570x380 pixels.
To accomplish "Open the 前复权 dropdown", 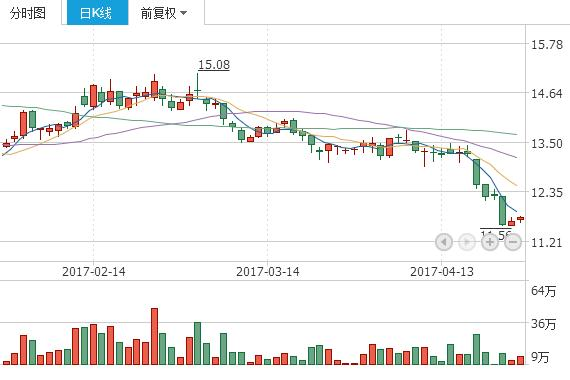I will 164,13.
